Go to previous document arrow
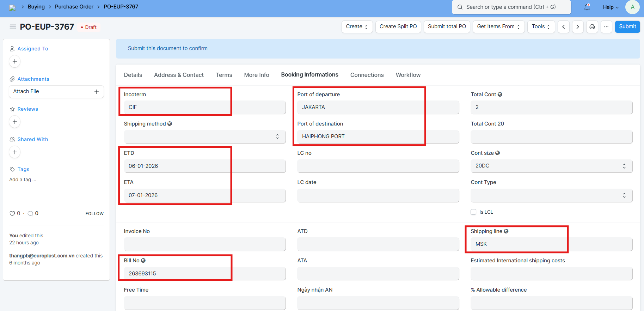Screen dimensions: 644x311 [564, 27]
